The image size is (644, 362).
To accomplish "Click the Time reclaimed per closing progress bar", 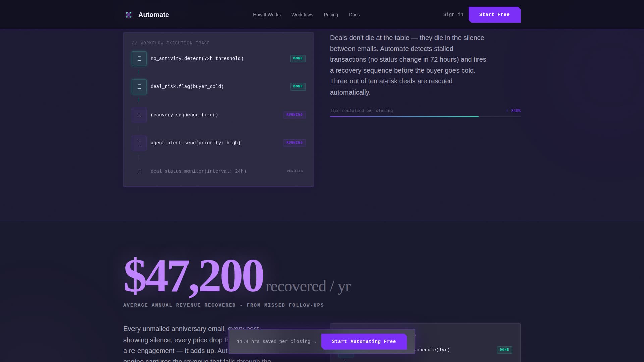I will click(425, 117).
